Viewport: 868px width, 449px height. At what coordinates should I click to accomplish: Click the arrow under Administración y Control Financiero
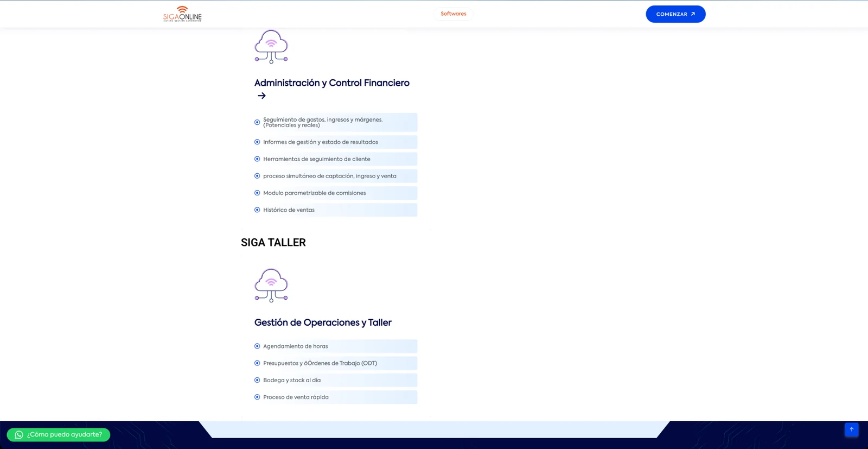pyautogui.click(x=261, y=96)
